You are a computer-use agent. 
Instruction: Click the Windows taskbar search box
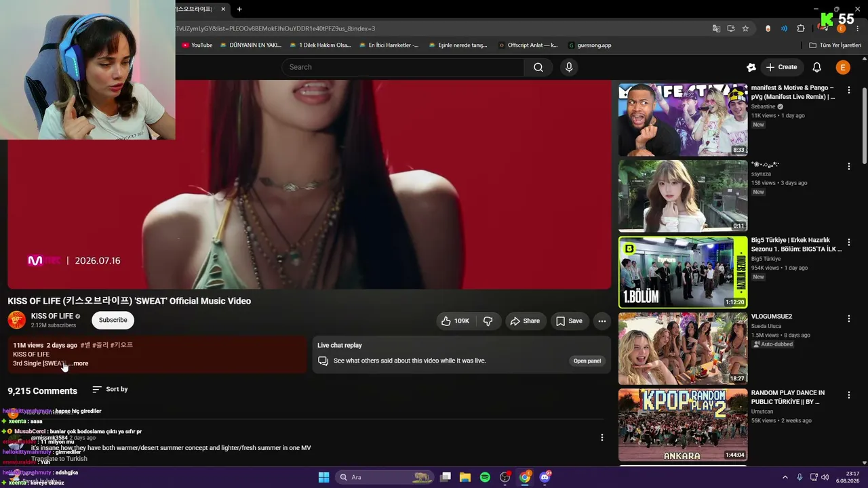click(x=385, y=477)
